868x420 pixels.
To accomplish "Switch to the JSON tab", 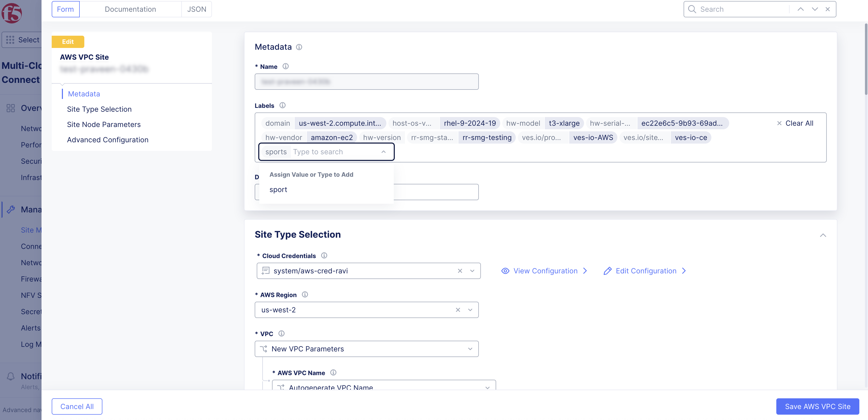I will pyautogui.click(x=196, y=9).
